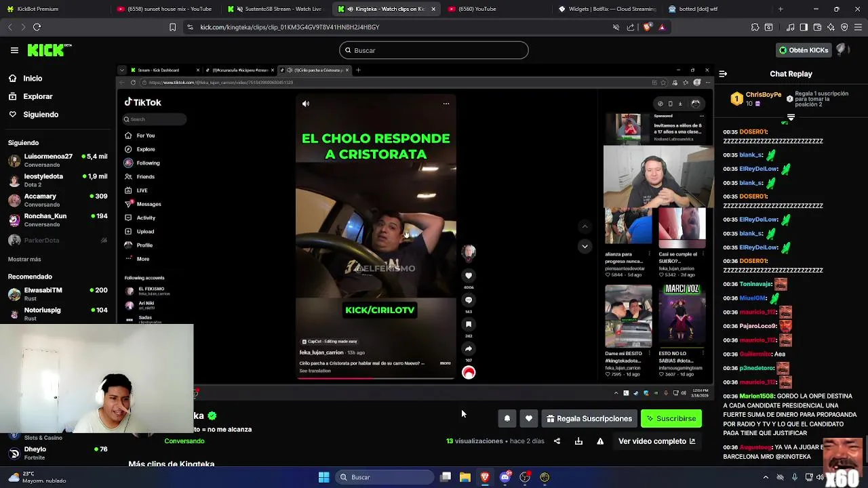Download the clip with download icon
The width and height of the screenshot is (868, 488).
(578, 441)
